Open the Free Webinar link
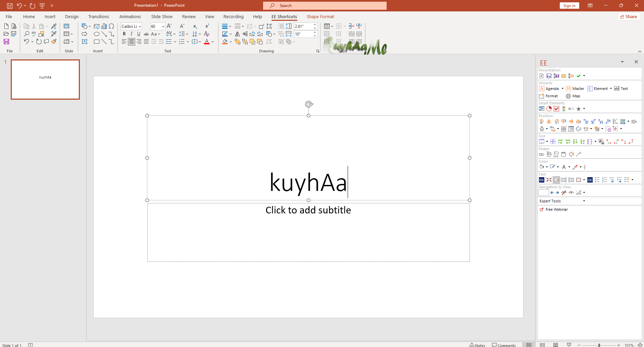Viewport: 644px width, 347px height. (554, 209)
